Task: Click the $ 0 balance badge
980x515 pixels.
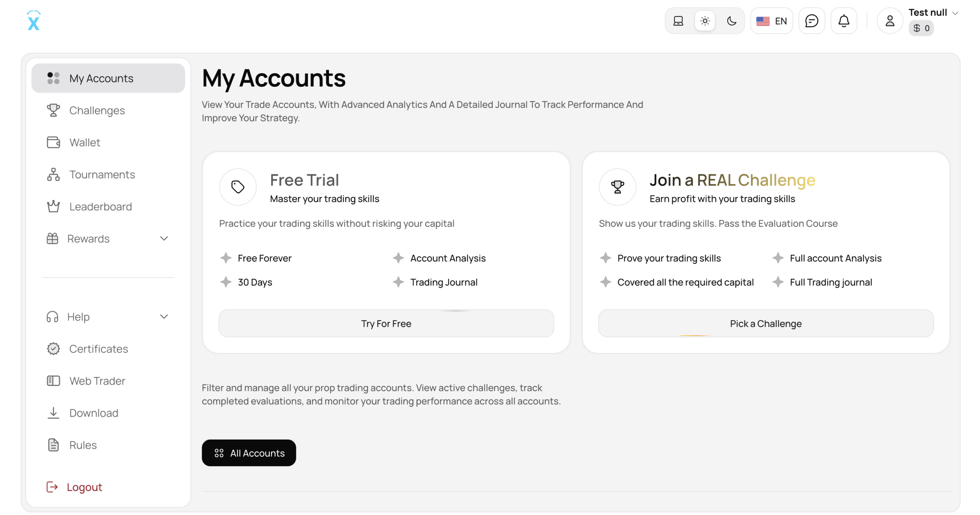Action: click(x=921, y=28)
